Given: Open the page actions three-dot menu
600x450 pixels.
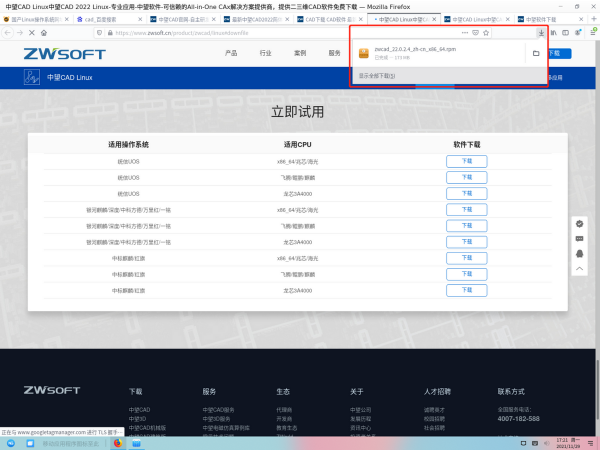Looking at the screenshot, I should coord(465,33).
